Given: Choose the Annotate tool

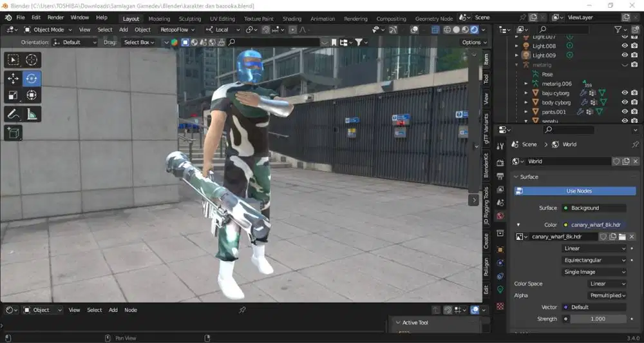Looking at the screenshot, I should click(x=13, y=114).
